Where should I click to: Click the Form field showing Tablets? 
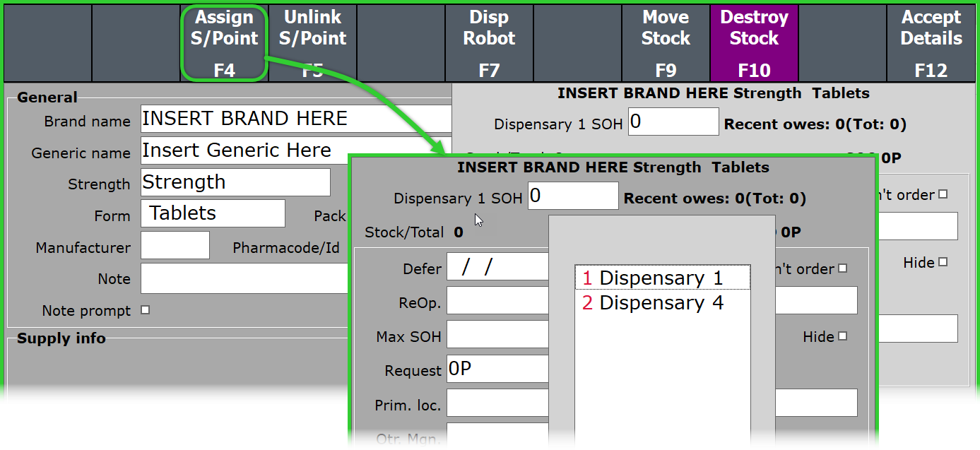[x=213, y=213]
